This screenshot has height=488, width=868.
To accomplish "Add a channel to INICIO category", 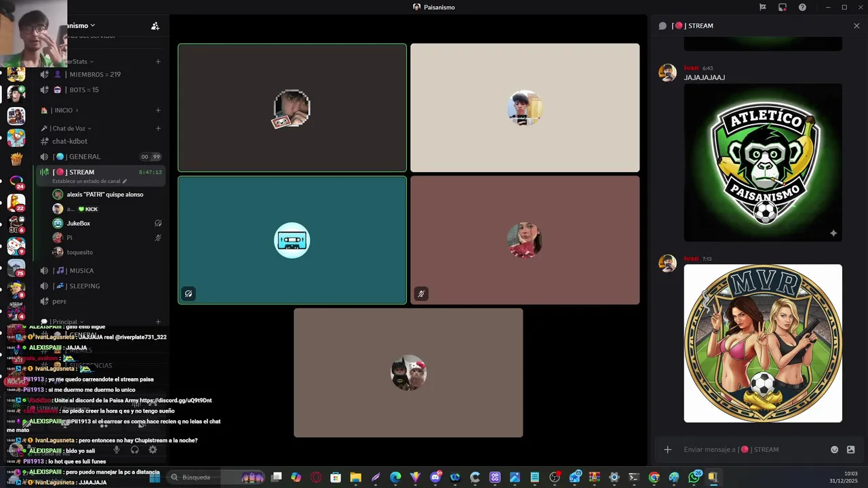I will pyautogui.click(x=158, y=110).
